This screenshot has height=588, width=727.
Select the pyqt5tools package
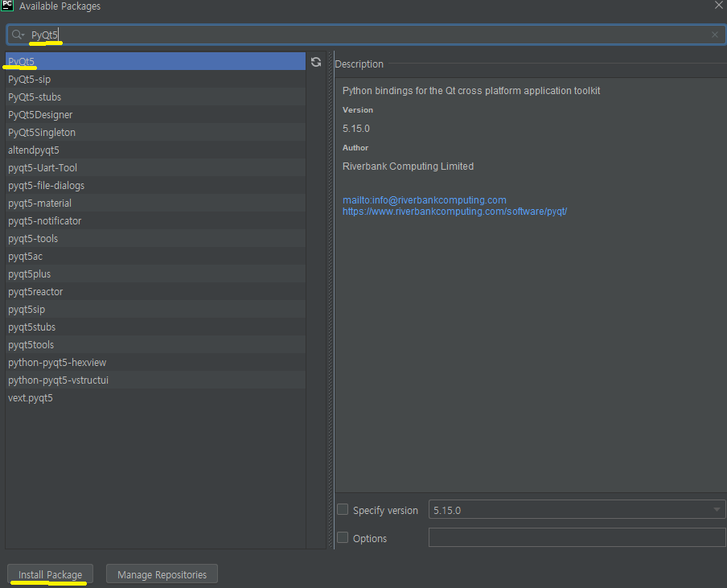[x=155, y=344]
